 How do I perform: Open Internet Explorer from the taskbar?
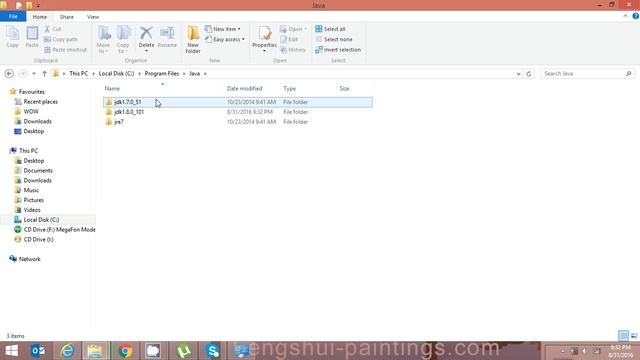pos(67,351)
